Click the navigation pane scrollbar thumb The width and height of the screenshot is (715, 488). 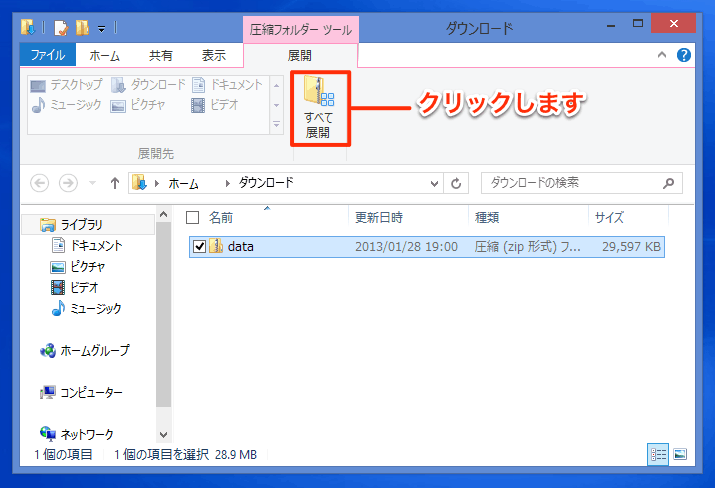(x=164, y=315)
